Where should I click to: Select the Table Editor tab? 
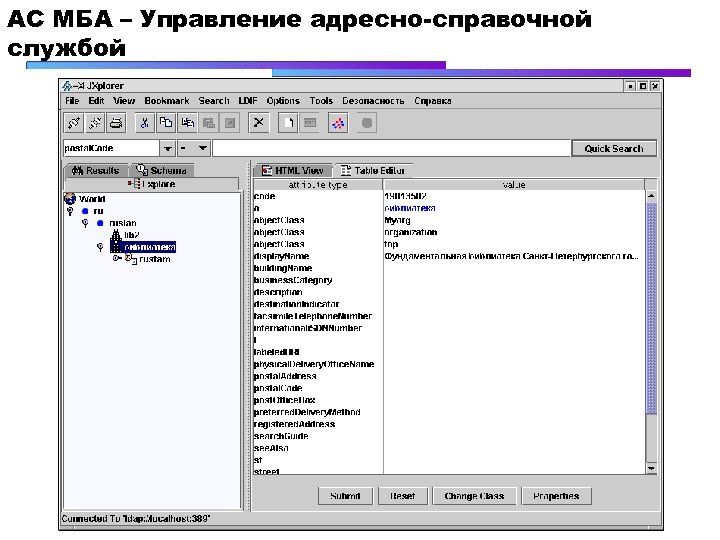373,170
